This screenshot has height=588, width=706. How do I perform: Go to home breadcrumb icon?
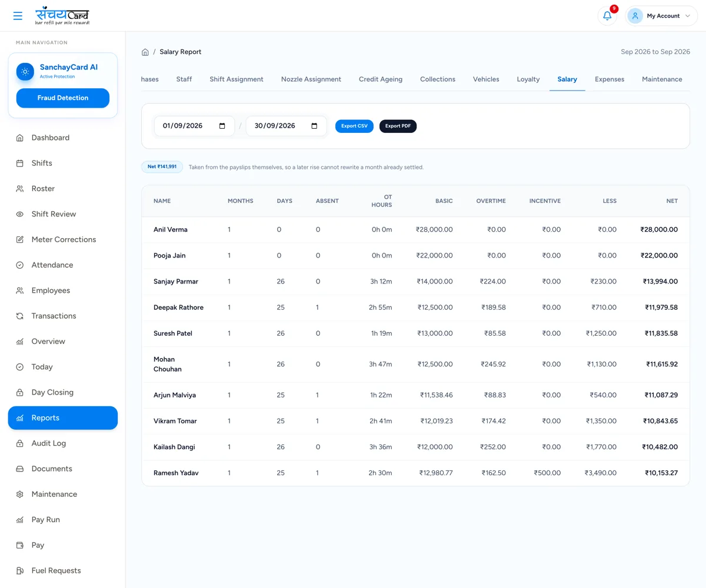pos(145,52)
